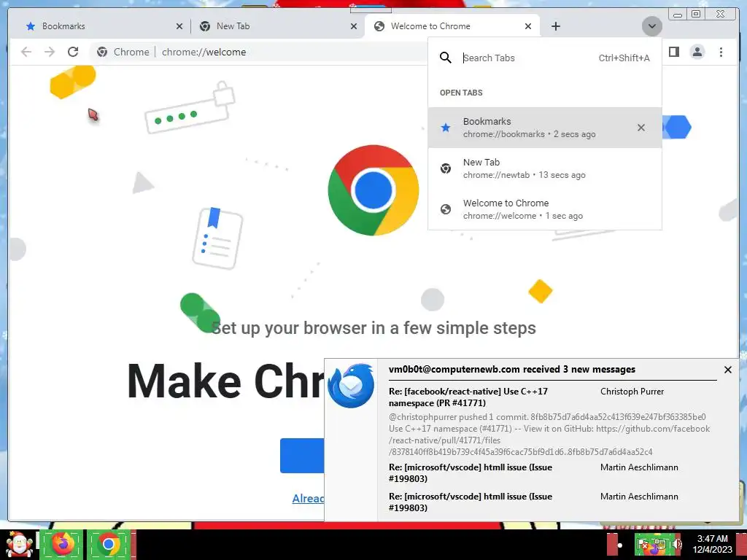Reload the current page
Image resolution: width=747 pixels, height=560 pixels.
coord(73,52)
